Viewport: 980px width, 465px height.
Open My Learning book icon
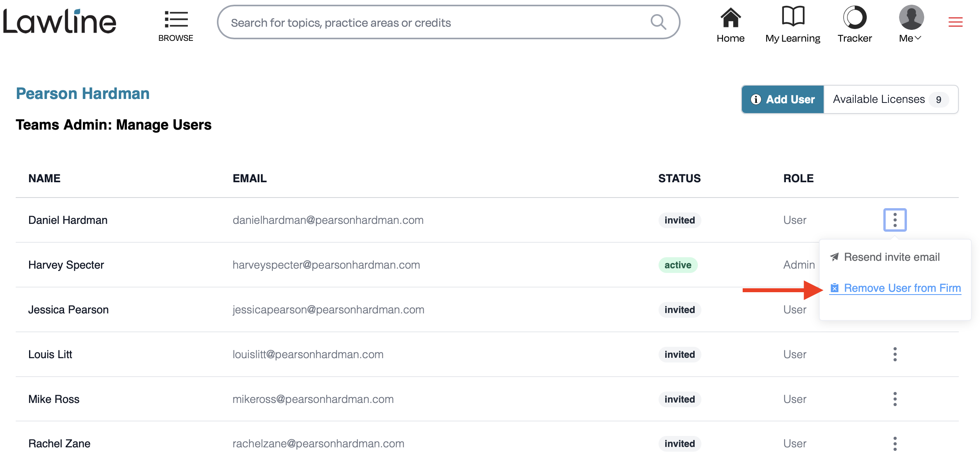(793, 16)
